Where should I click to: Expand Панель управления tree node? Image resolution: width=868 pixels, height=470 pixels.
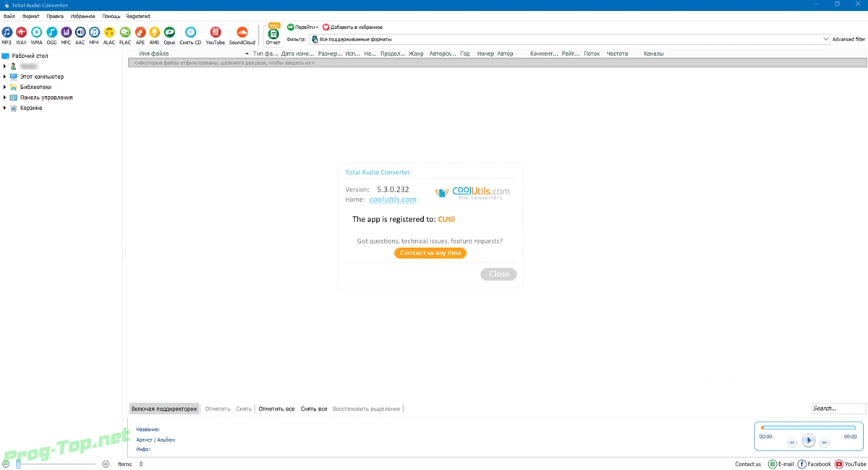[x=4, y=98]
